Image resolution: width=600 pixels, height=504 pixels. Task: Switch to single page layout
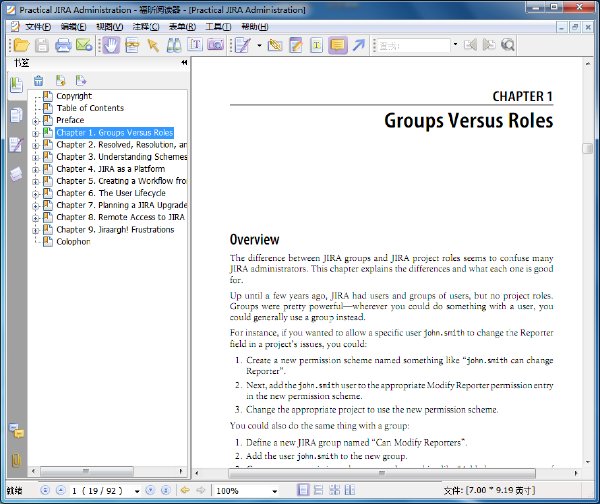click(x=303, y=490)
